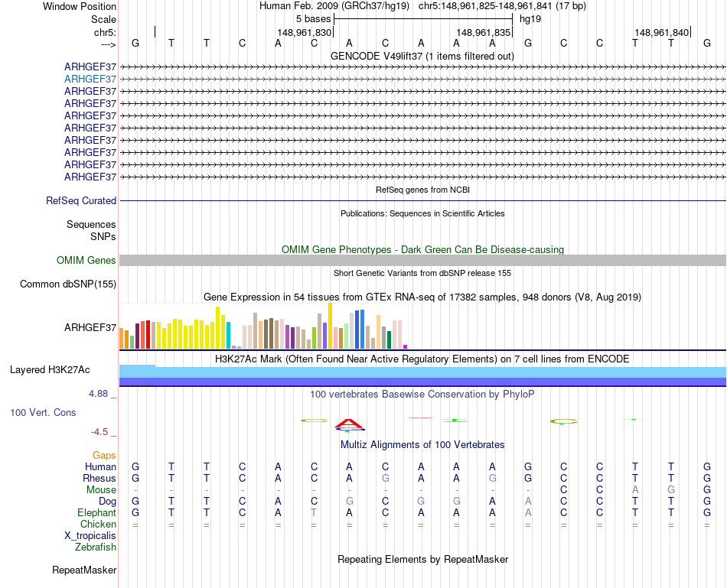
Task: Select the light-blue highlighted ARHGEF37 transcript label
Action: [x=90, y=80]
